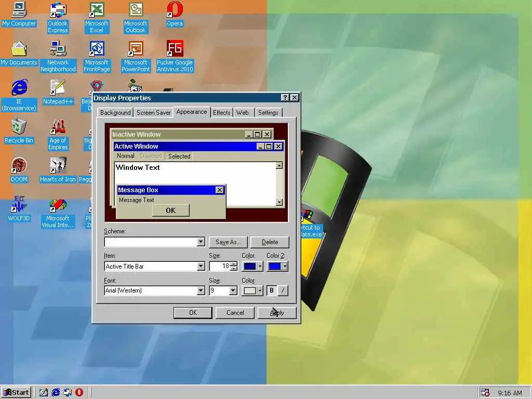Click the item Size field showing 18

pos(220,267)
